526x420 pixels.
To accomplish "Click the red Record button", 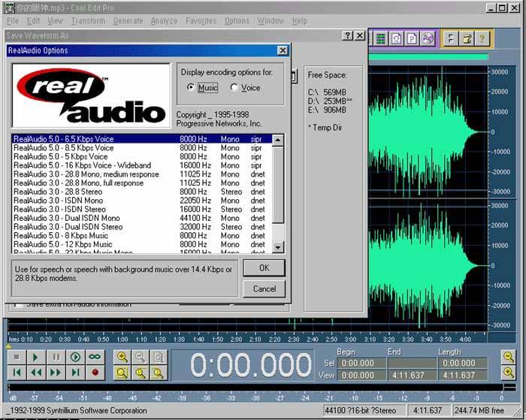I will pyautogui.click(x=95, y=372).
